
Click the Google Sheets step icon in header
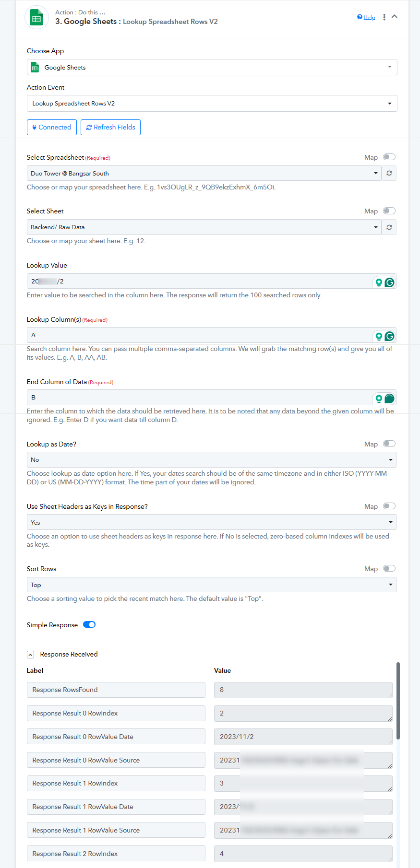click(x=36, y=18)
